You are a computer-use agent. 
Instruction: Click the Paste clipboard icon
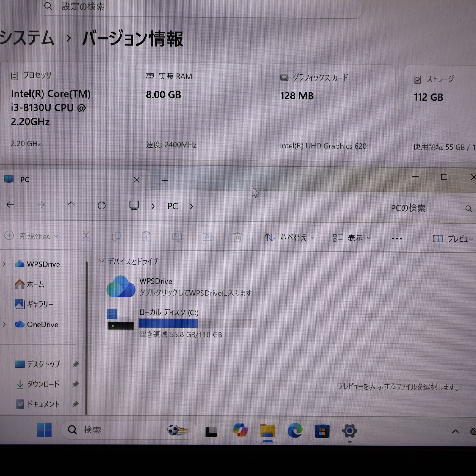click(x=147, y=237)
